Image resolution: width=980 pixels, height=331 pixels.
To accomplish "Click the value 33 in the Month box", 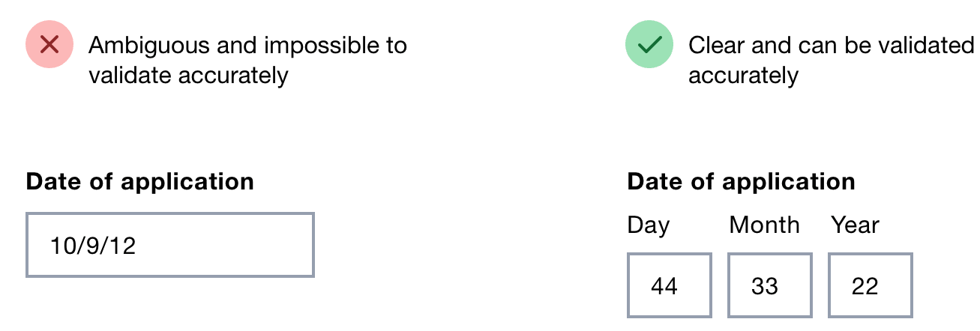I will [x=765, y=286].
